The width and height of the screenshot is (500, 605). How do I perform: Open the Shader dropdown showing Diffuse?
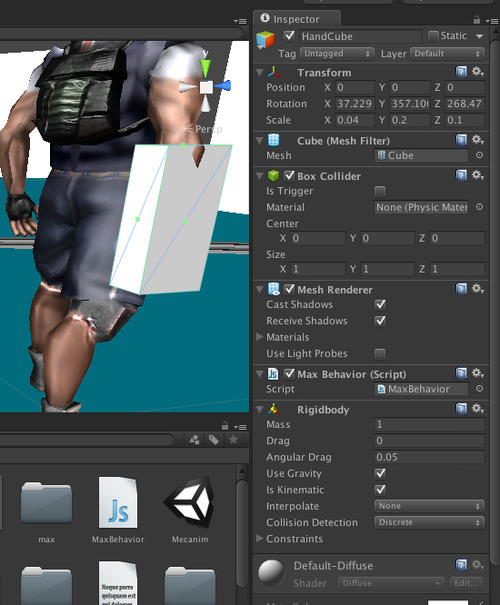pos(391,583)
